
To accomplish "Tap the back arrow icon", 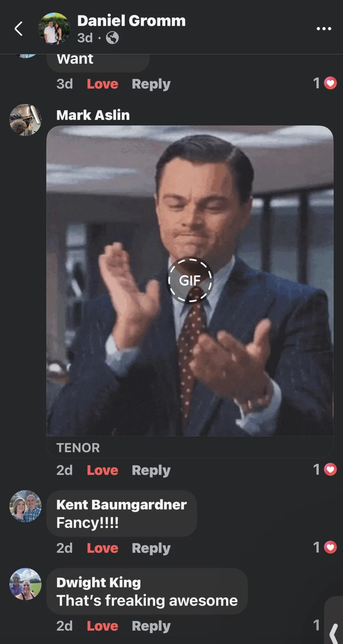I will click(19, 29).
